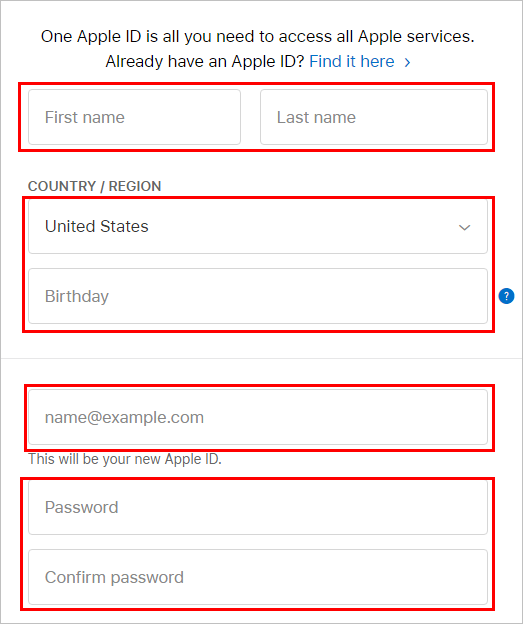
Task: Click the blue question mark help icon
Action: click(x=506, y=296)
